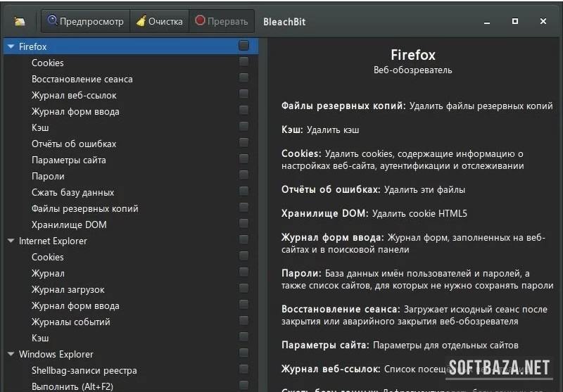Check the Сжать базу данных checkbox
The height and width of the screenshot is (392, 563).
pyautogui.click(x=243, y=191)
